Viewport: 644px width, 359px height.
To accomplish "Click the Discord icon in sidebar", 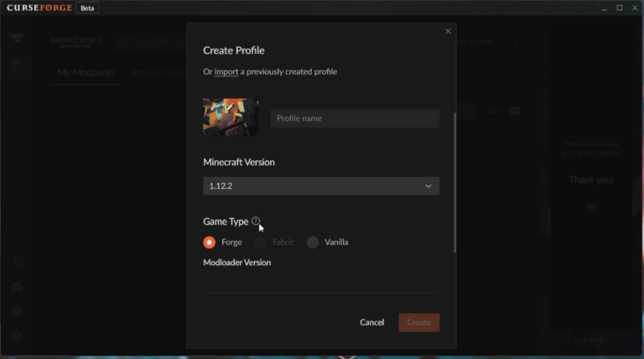I will point(17,287).
